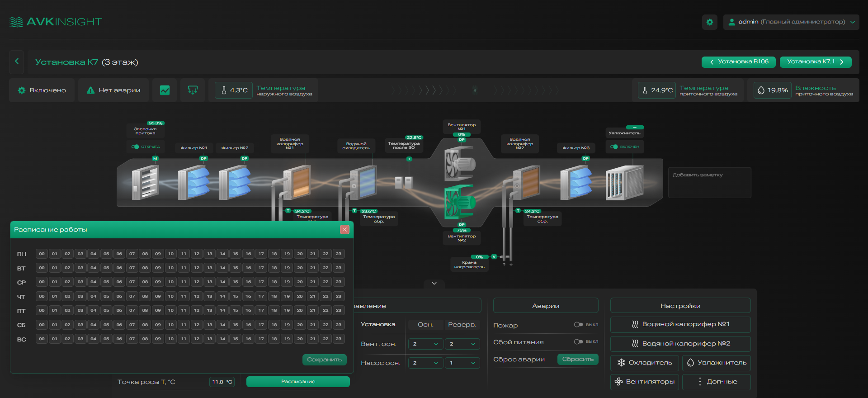
Task: Select the supply damper unit graphic
Action: click(x=145, y=182)
